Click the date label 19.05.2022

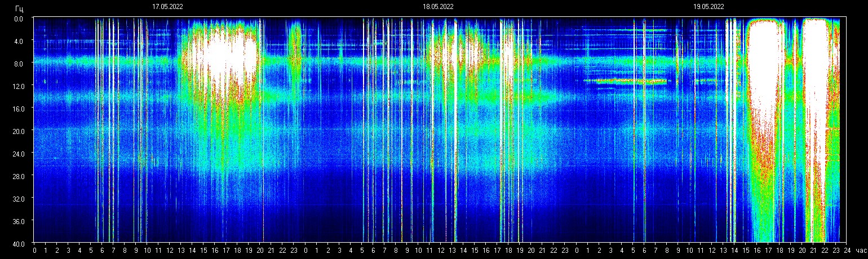pyautogui.click(x=708, y=7)
